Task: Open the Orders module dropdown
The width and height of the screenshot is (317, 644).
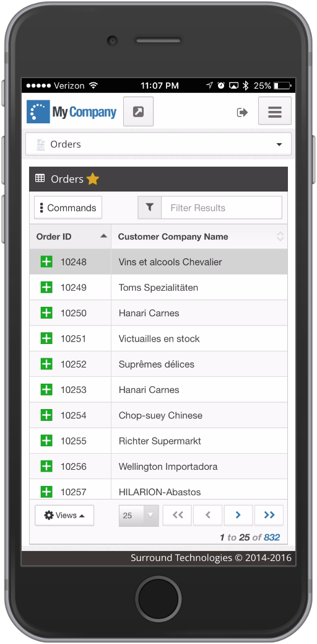Action: (x=158, y=144)
